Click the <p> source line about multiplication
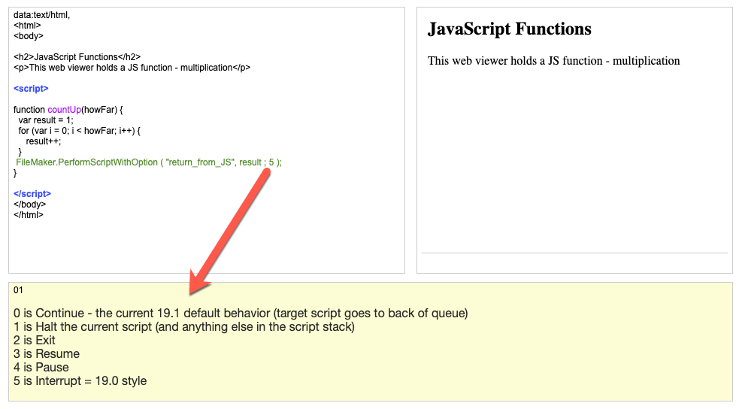Image resolution: width=739 pixels, height=409 pixels. coord(132,67)
